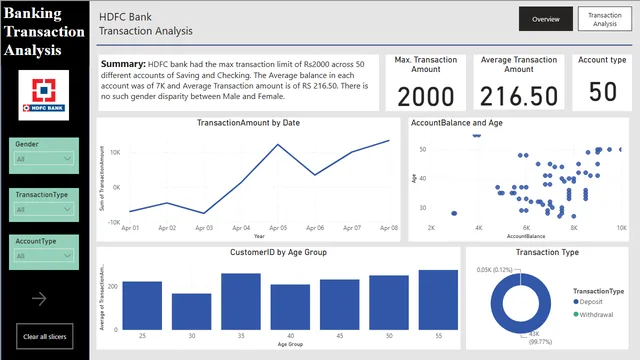
Task: Click the Banking Transaction Analysis sidebar title
Action: (44, 31)
